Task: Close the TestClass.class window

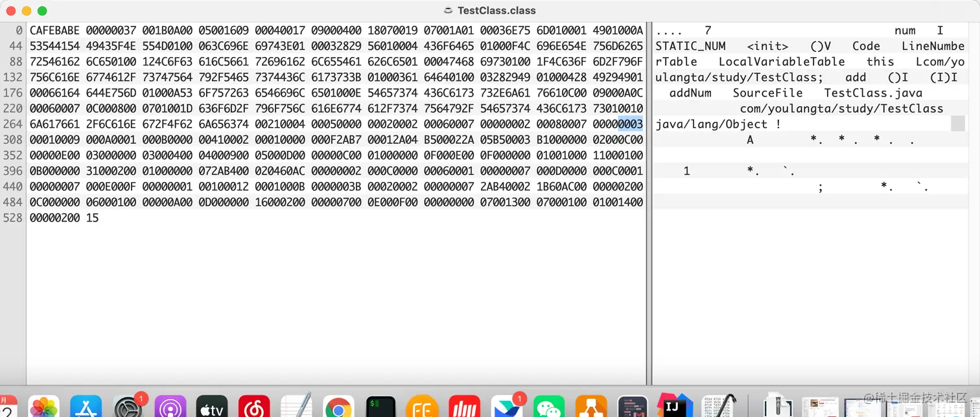Action: click(11, 11)
